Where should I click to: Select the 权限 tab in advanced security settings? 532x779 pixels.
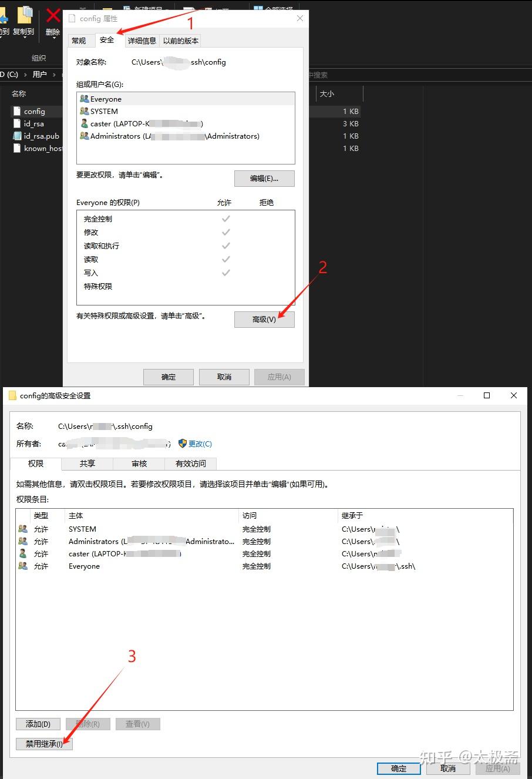tap(36, 464)
